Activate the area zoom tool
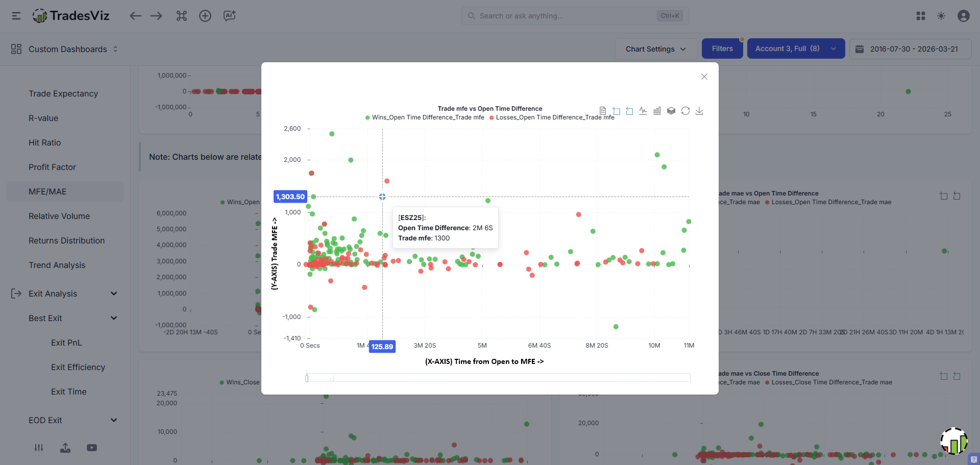Image resolution: width=980 pixels, height=465 pixels. [616, 111]
